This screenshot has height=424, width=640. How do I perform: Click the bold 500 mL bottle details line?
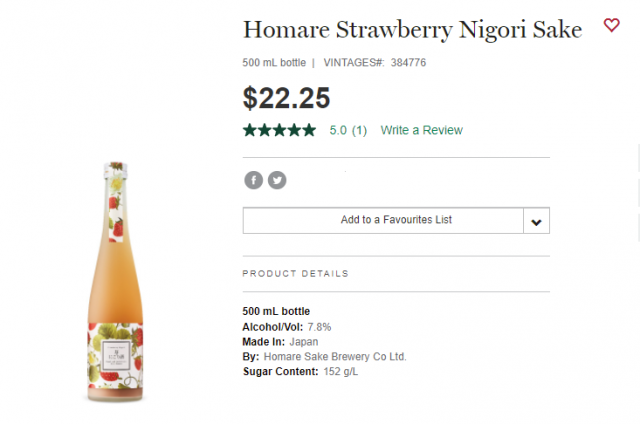[x=276, y=311]
